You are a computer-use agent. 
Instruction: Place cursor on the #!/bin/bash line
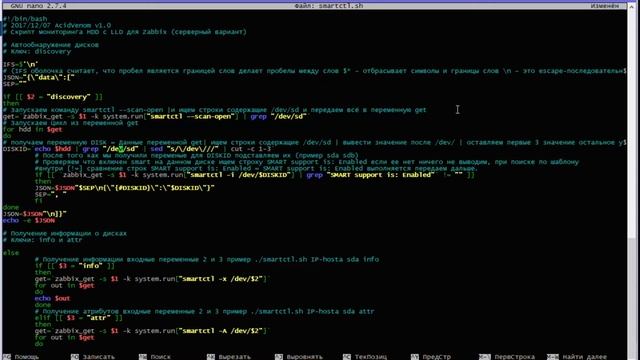pos(25,19)
